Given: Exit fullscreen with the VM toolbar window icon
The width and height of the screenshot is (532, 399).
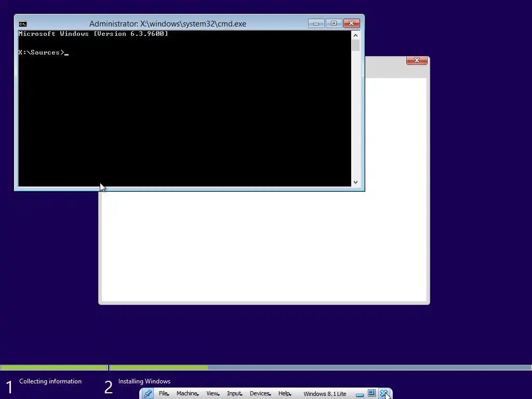Looking at the screenshot, I should point(371,393).
